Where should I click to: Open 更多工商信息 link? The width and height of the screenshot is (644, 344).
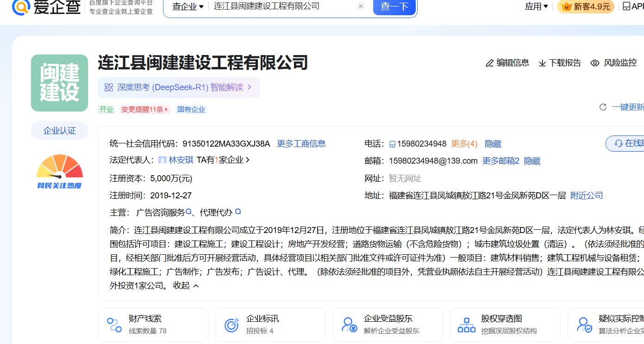tap(301, 144)
